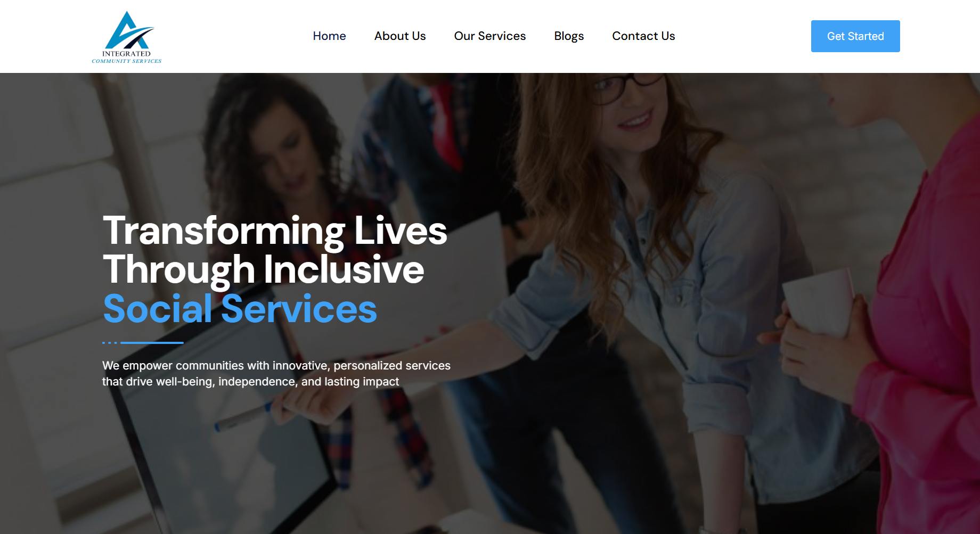Select Contact Us in the navbar

tap(643, 36)
